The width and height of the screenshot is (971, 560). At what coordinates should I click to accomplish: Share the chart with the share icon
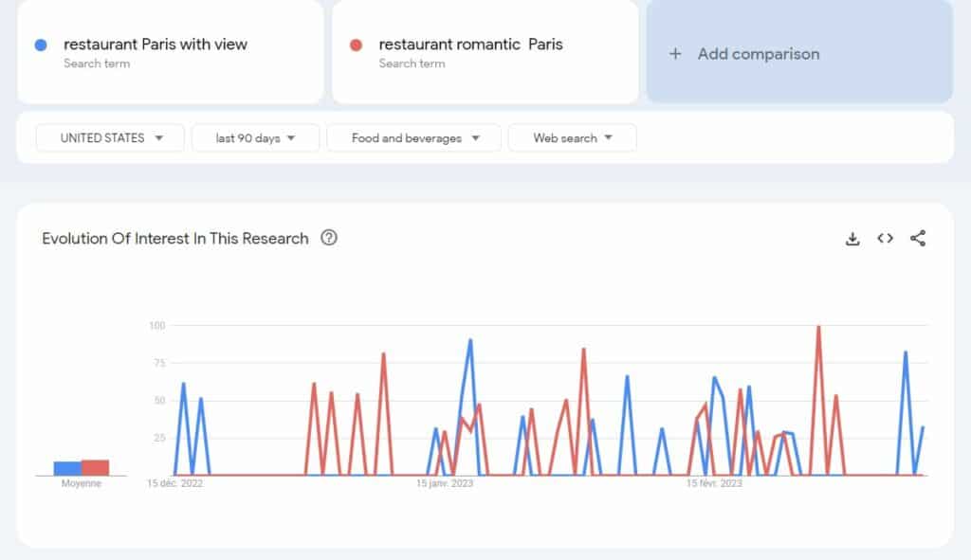(918, 239)
